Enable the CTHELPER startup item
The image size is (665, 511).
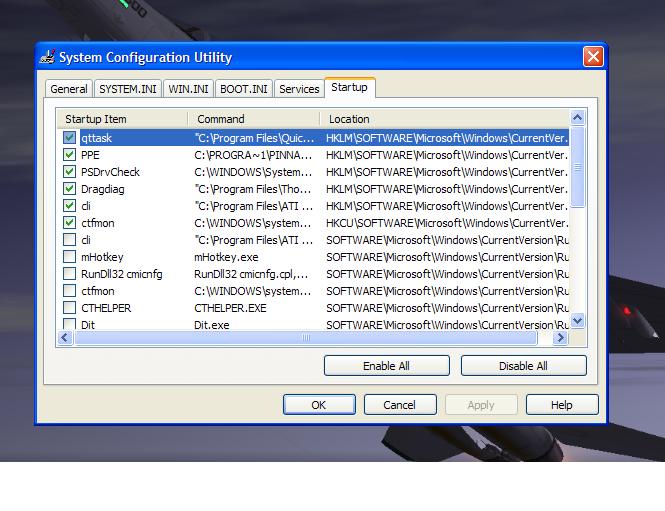tap(69, 308)
